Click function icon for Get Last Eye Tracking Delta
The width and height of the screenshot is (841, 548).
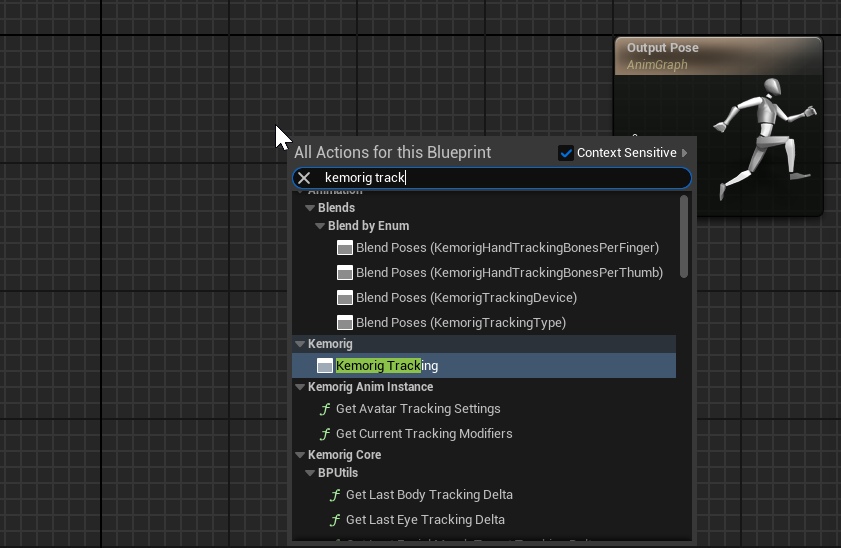[335, 520]
